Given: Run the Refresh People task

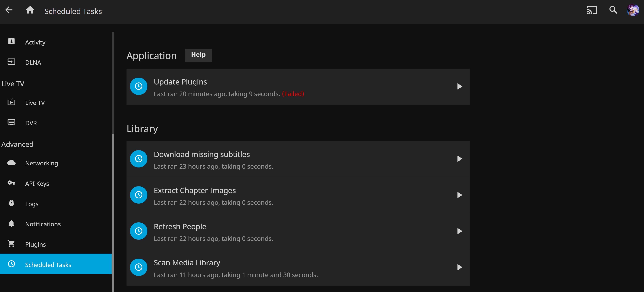Looking at the screenshot, I should pyautogui.click(x=460, y=231).
